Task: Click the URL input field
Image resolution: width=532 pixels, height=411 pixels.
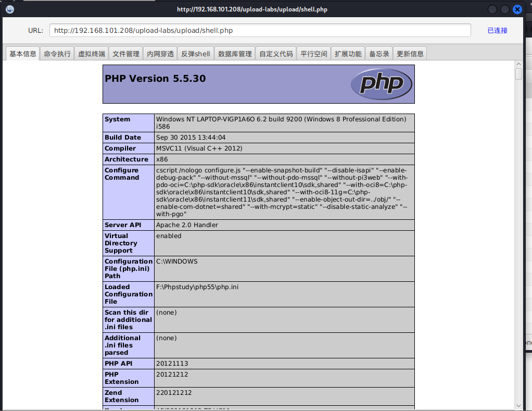Action: (260, 30)
